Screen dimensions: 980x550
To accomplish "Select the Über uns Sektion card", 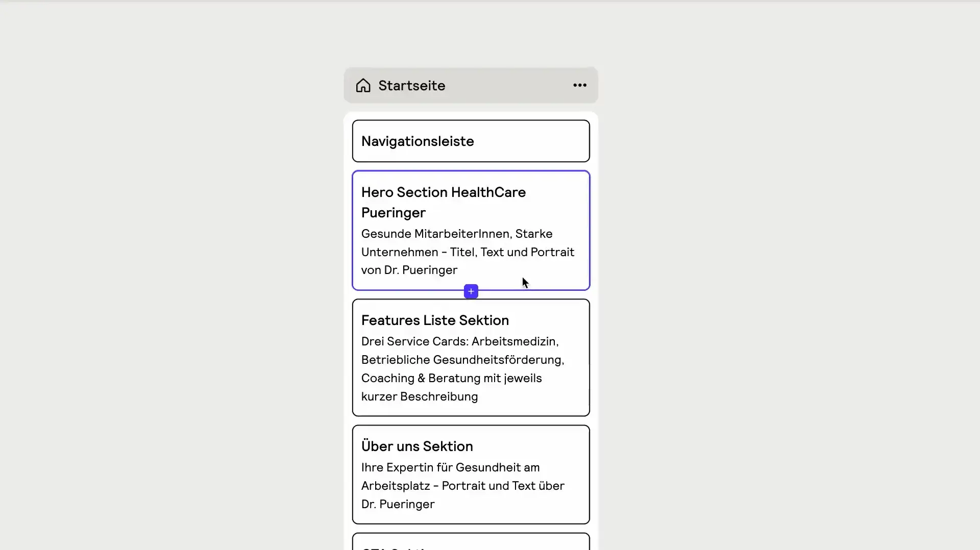I will 470,474.
